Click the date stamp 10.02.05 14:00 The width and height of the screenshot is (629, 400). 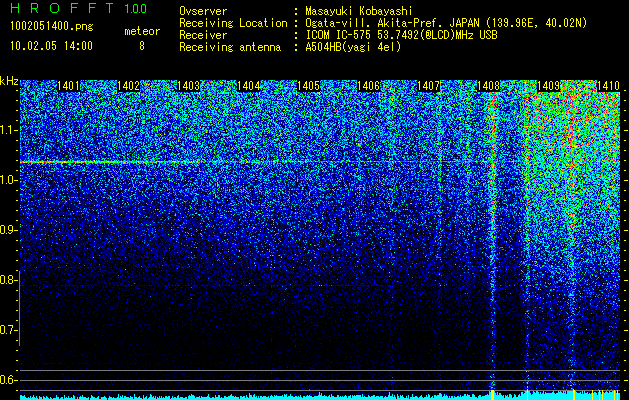[51, 46]
